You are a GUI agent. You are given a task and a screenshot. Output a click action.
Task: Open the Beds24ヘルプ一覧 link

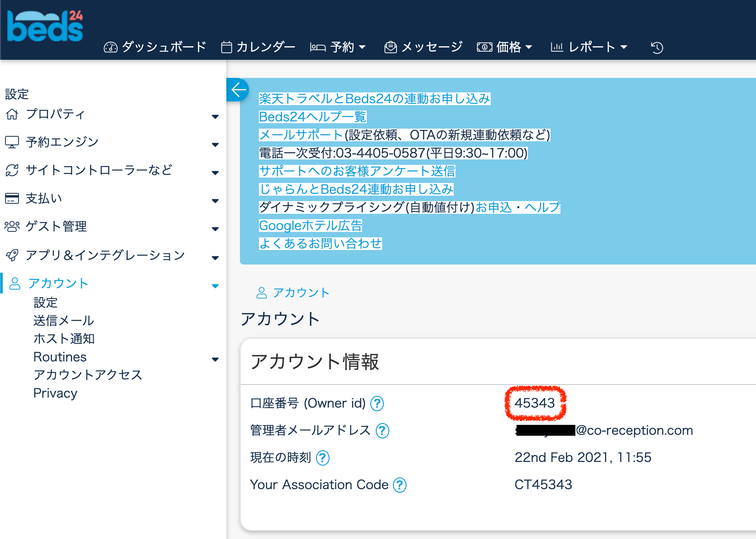tap(312, 117)
